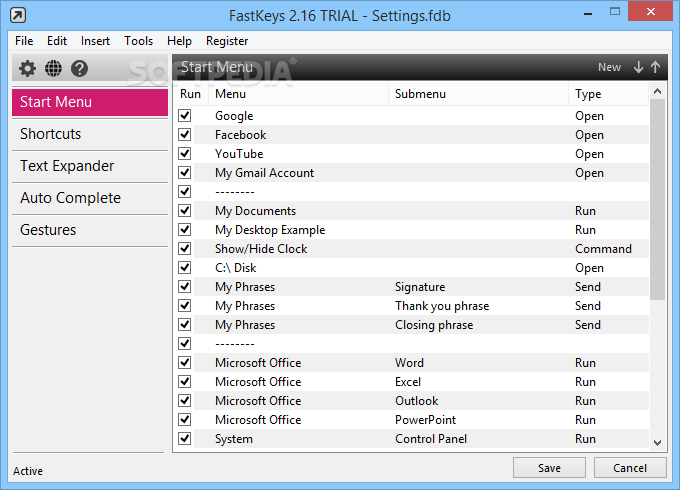Click the Cancel button
The height and width of the screenshot is (490, 680).
click(630, 468)
